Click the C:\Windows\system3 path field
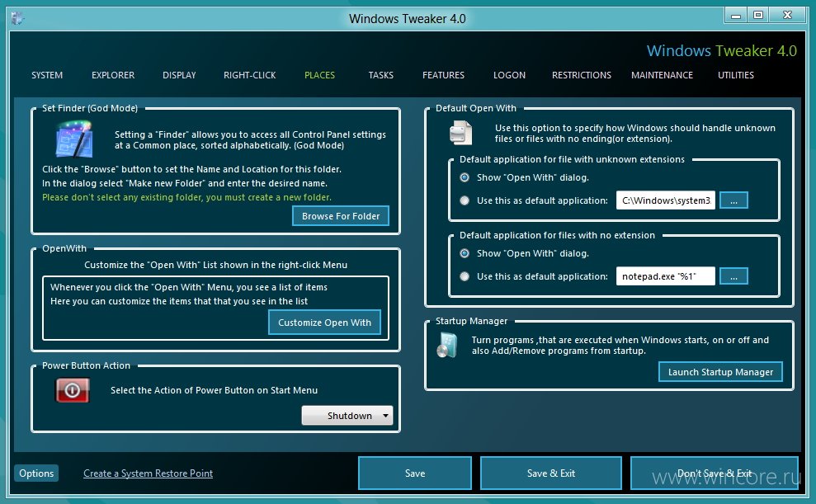816x504 pixels. [666, 200]
